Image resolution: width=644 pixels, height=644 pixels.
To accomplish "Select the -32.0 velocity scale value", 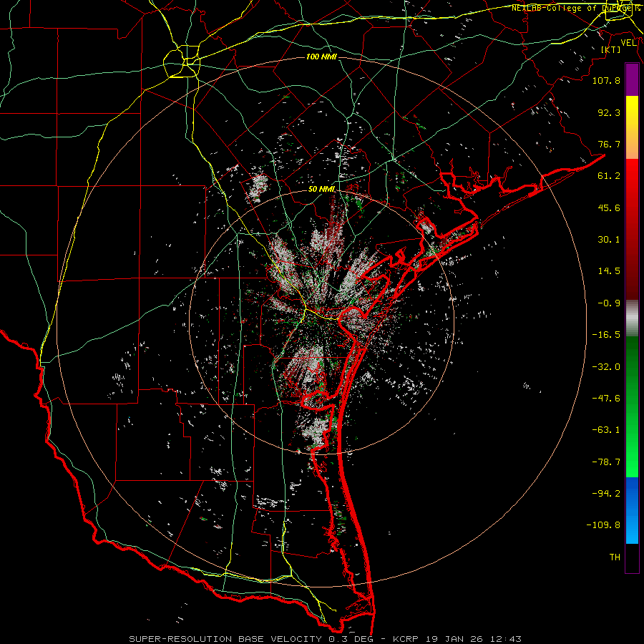I will point(606,367).
